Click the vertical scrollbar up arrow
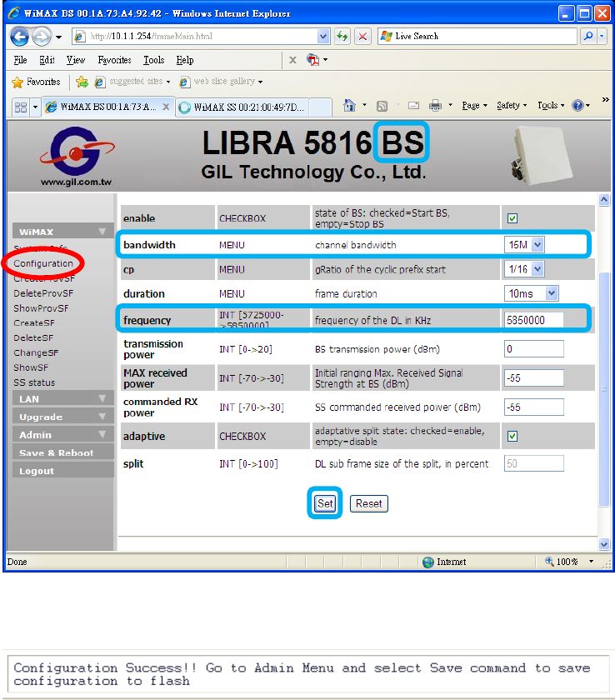This screenshot has width=615, height=700. pyautogui.click(x=604, y=199)
